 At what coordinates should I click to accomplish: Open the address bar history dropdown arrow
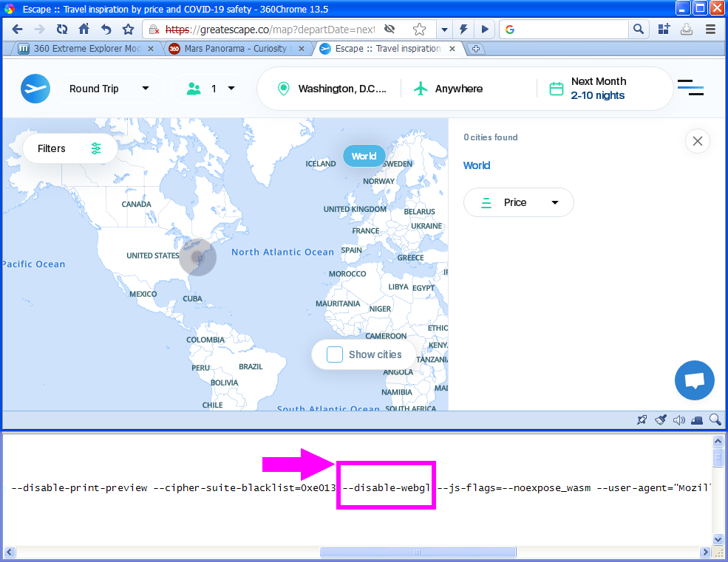[x=444, y=30]
